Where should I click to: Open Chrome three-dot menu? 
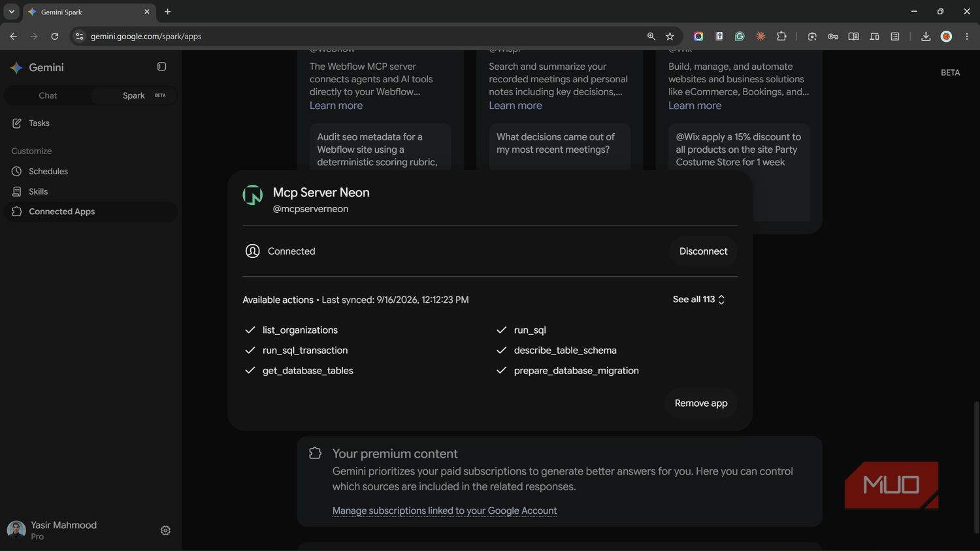click(967, 37)
